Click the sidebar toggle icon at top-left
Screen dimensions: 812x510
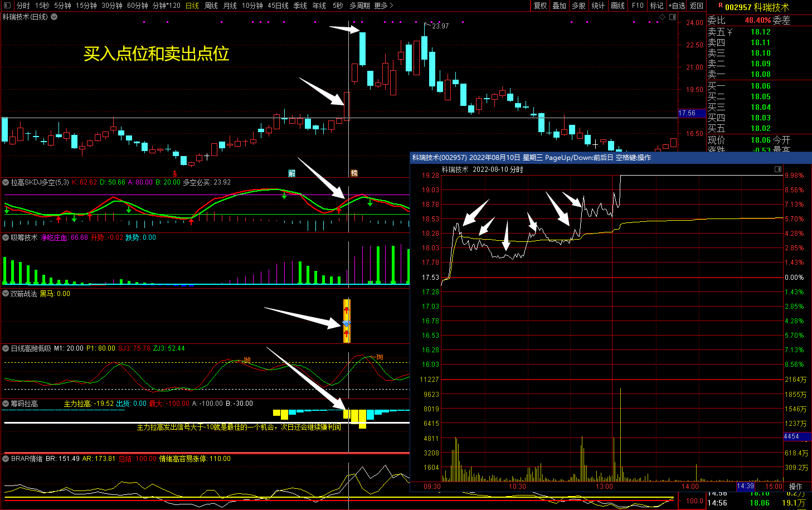tap(7, 6)
